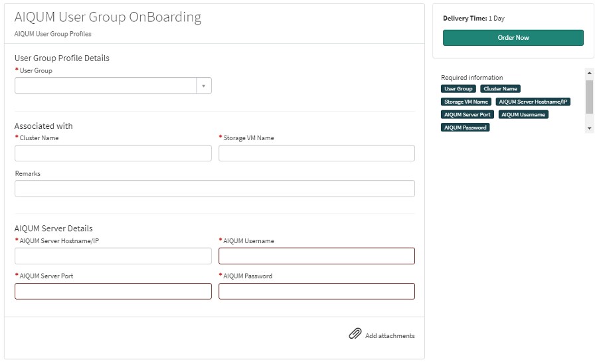Select the AIQUM Server Hostname/IP field
The image size is (599, 364).
pos(113,256)
